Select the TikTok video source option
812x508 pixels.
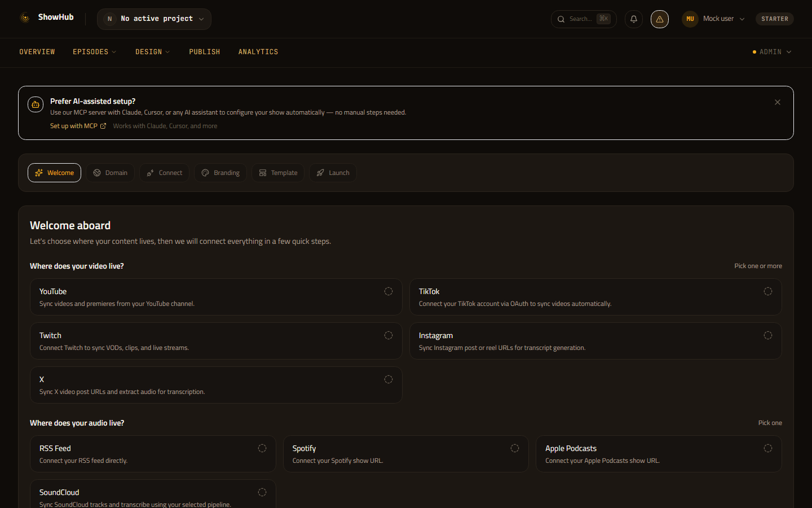click(595, 297)
